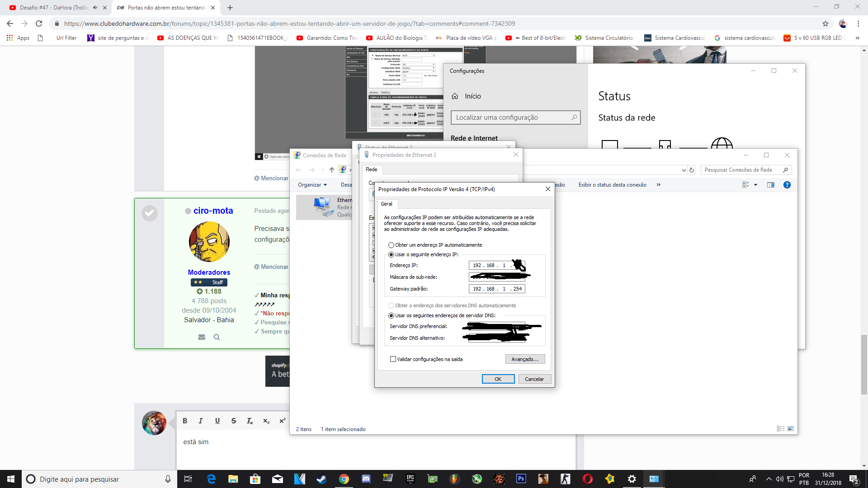The width and height of the screenshot is (868, 488).
Task: Open the Rede tab in Propriedades de Ethernet 2
Action: 372,169
